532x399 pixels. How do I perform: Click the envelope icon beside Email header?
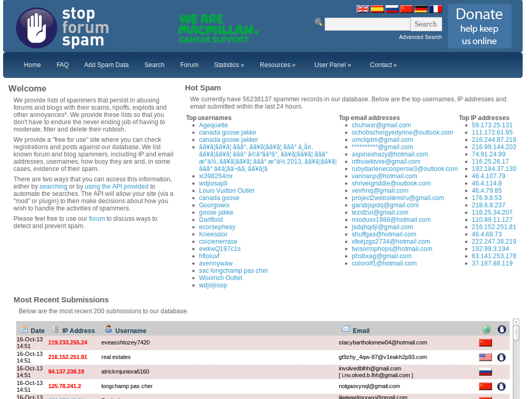click(x=345, y=329)
